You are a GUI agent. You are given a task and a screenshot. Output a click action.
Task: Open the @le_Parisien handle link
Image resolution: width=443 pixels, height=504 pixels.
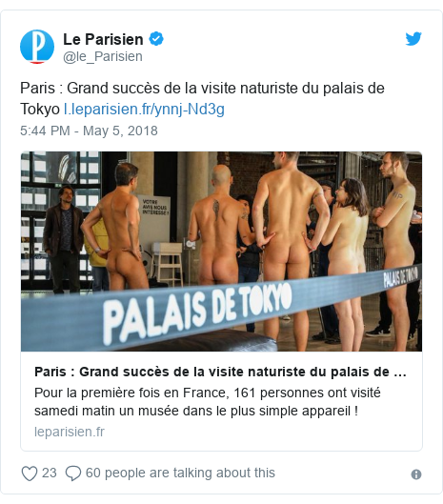coord(103,56)
